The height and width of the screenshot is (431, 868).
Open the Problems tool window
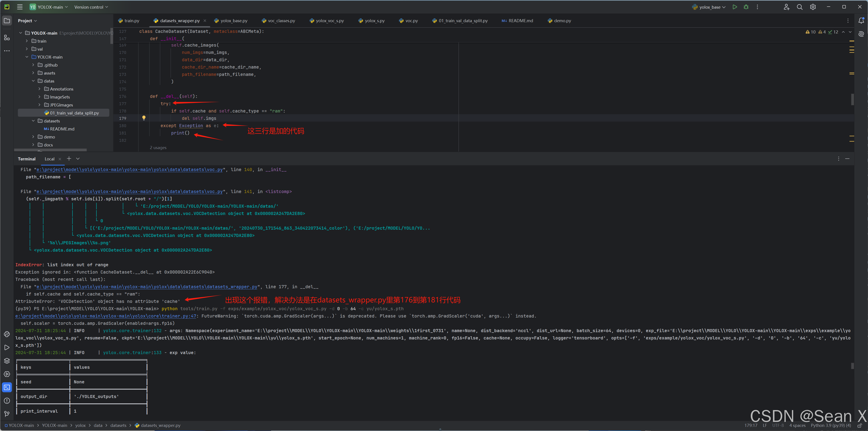(7, 401)
